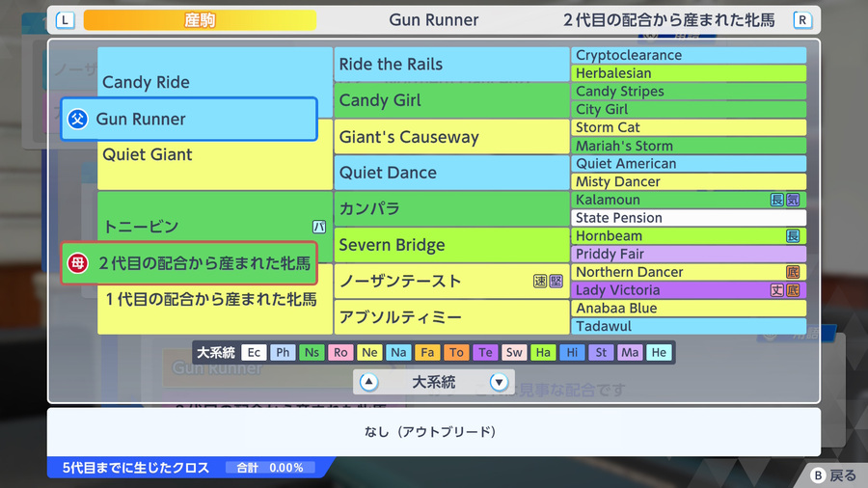The image size is (868, 488).
Task: Click the 堅 badge on ノーザンテースト
Action: pos(556,281)
